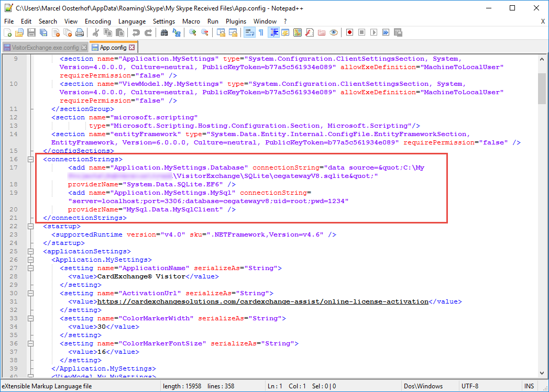Zoom in with the magnifier plus icon
Viewport: 549px width, 392px height.
tap(193, 33)
